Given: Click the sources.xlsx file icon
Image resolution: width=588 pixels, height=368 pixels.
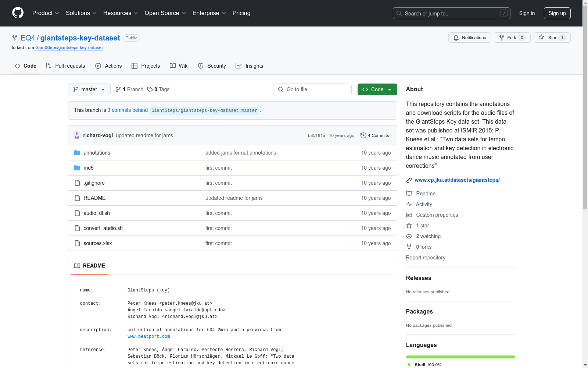Looking at the screenshot, I should point(77,243).
